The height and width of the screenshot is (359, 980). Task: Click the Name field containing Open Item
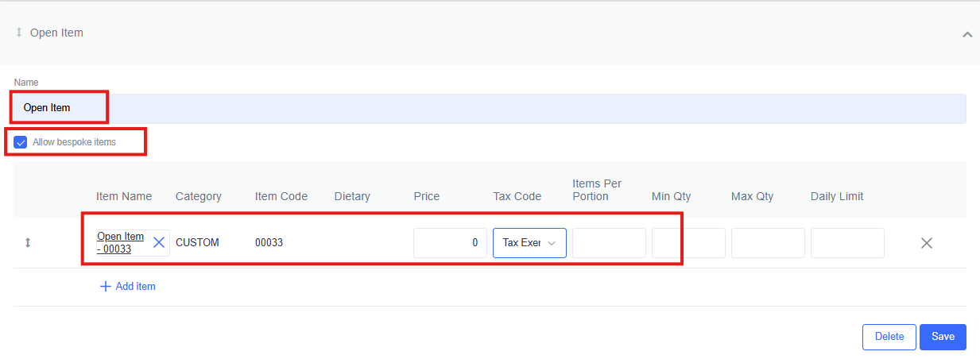click(490, 108)
